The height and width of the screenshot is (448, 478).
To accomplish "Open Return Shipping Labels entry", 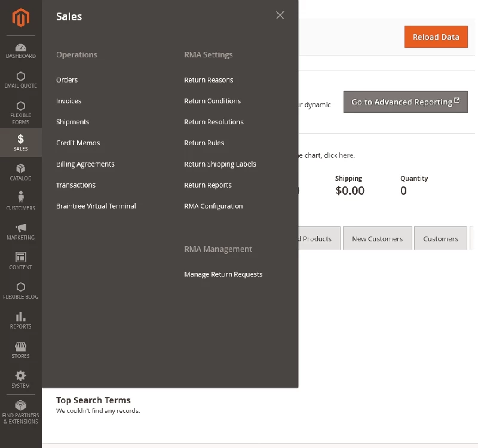I will [x=220, y=164].
